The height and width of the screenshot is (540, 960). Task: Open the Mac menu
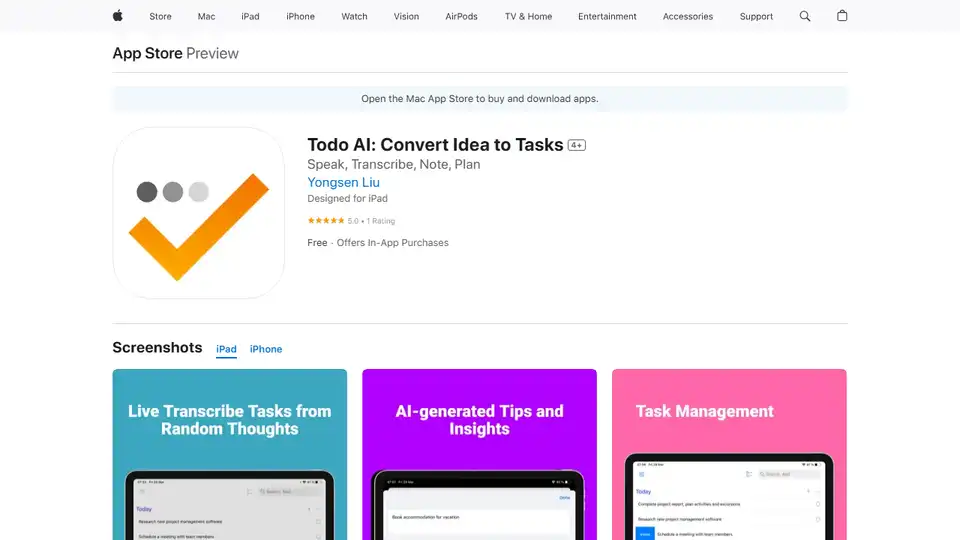(x=206, y=17)
